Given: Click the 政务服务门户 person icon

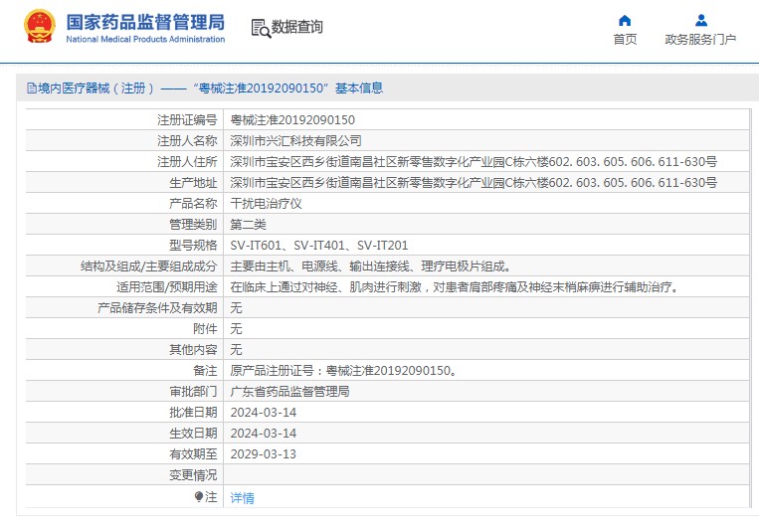Looking at the screenshot, I should tap(700, 20).
